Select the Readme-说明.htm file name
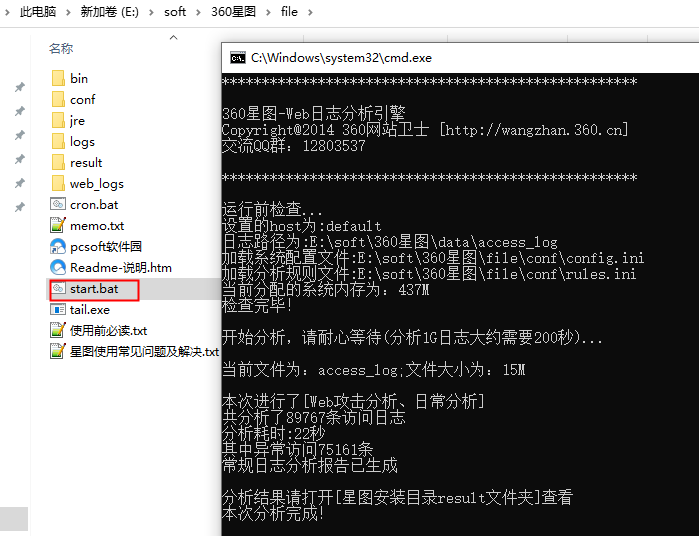699x536 pixels. [x=121, y=268]
